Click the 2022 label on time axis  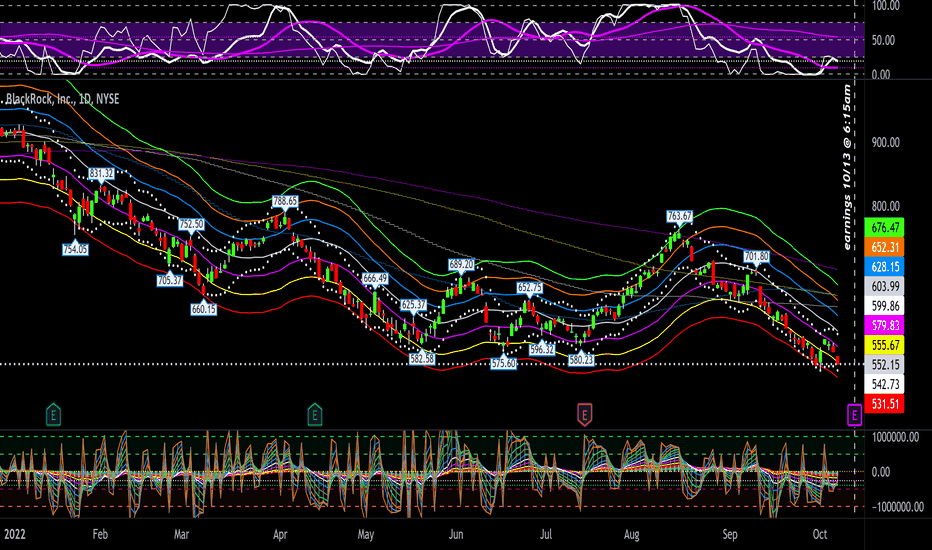tap(15, 534)
